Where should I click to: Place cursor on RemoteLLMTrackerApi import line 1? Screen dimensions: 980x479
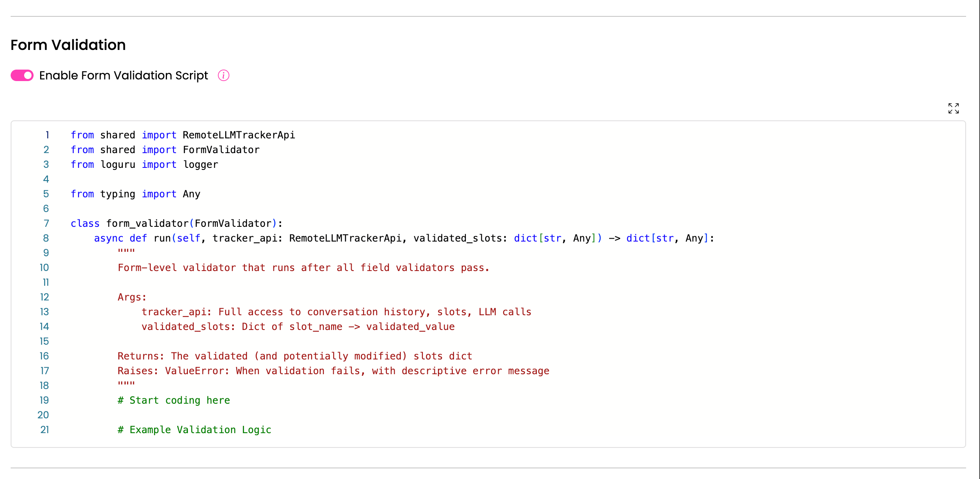click(x=183, y=135)
